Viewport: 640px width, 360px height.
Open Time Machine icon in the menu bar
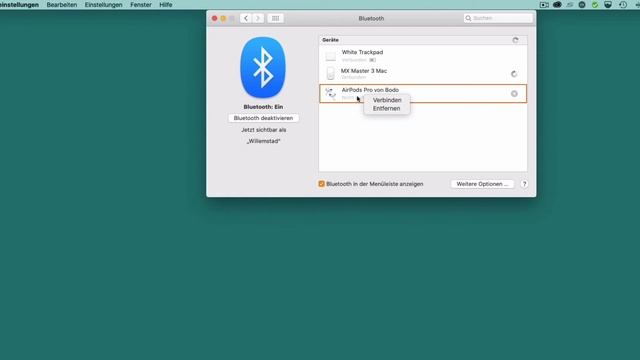click(x=623, y=5)
